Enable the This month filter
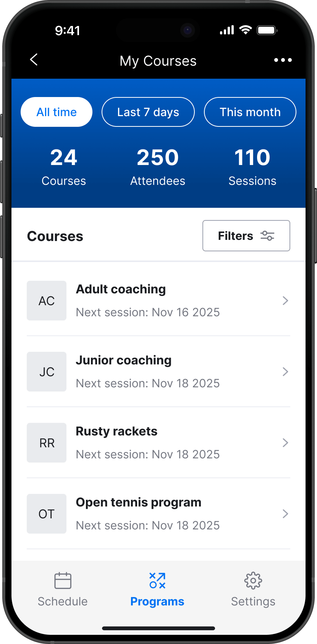 250,112
